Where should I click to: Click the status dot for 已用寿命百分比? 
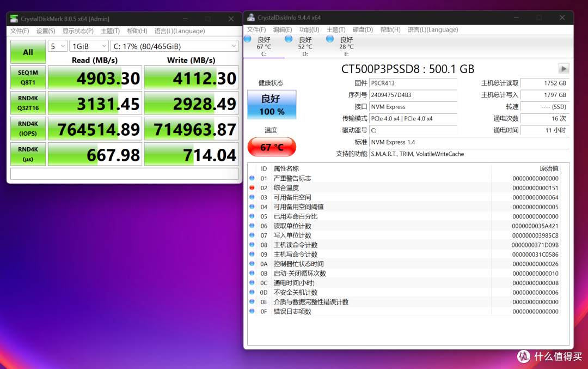click(x=252, y=216)
